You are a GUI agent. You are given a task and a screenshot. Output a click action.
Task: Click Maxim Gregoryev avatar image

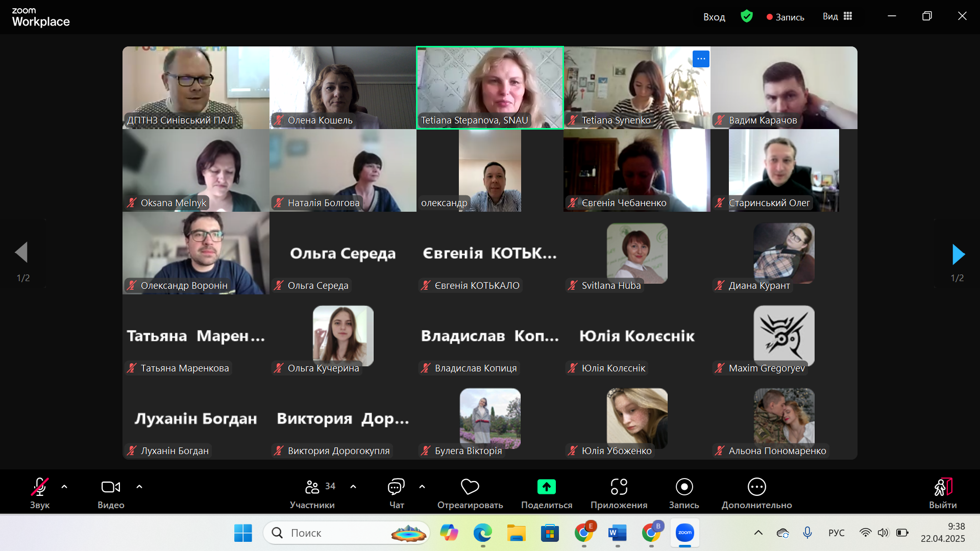point(784,336)
